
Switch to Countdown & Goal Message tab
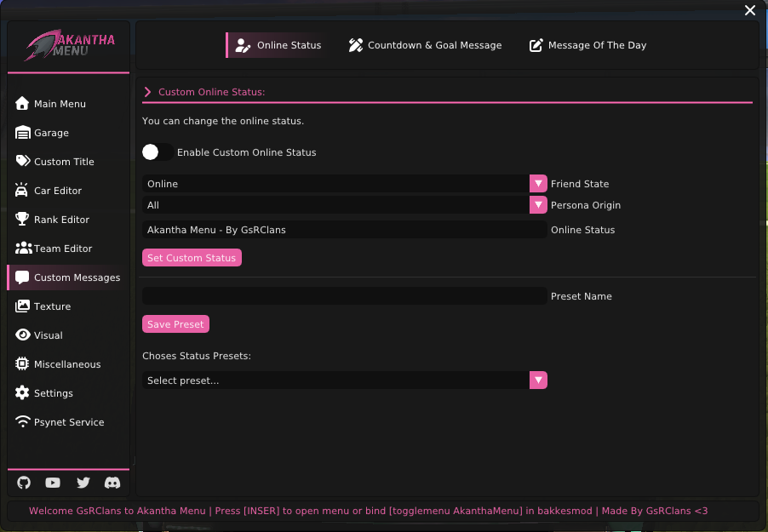point(425,45)
